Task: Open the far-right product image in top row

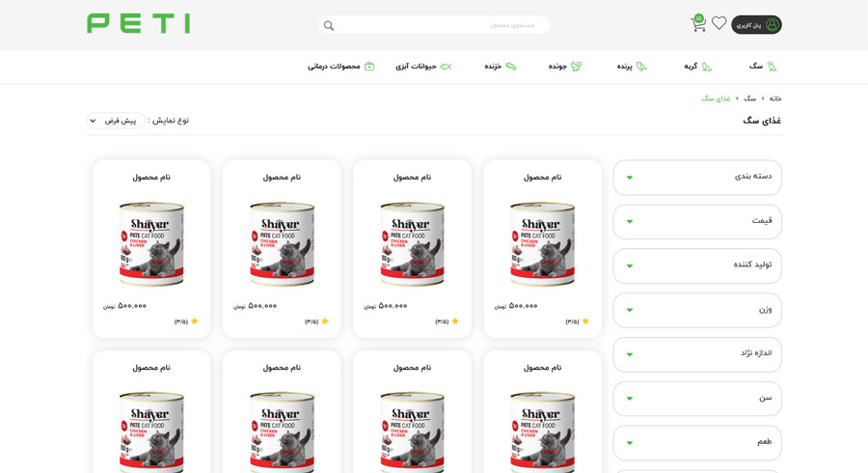Action: tap(542, 243)
